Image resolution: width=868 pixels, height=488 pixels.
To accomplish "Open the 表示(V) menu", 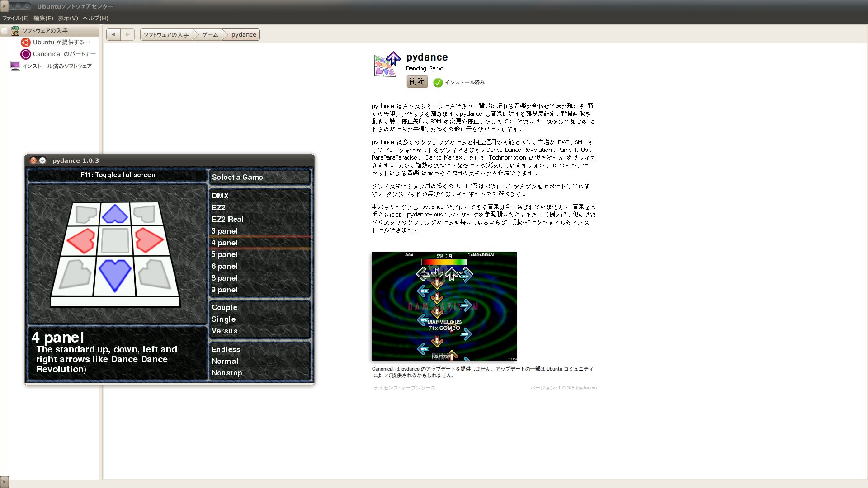I will [x=68, y=18].
